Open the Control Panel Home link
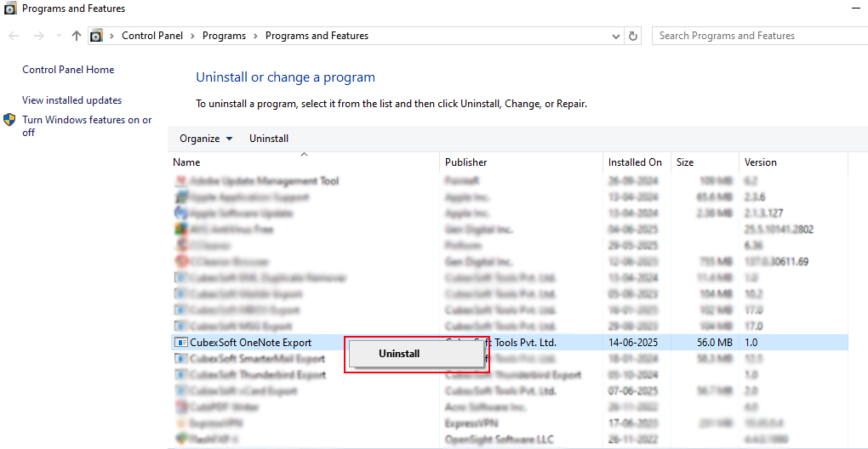This screenshot has height=449, width=868. [68, 70]
